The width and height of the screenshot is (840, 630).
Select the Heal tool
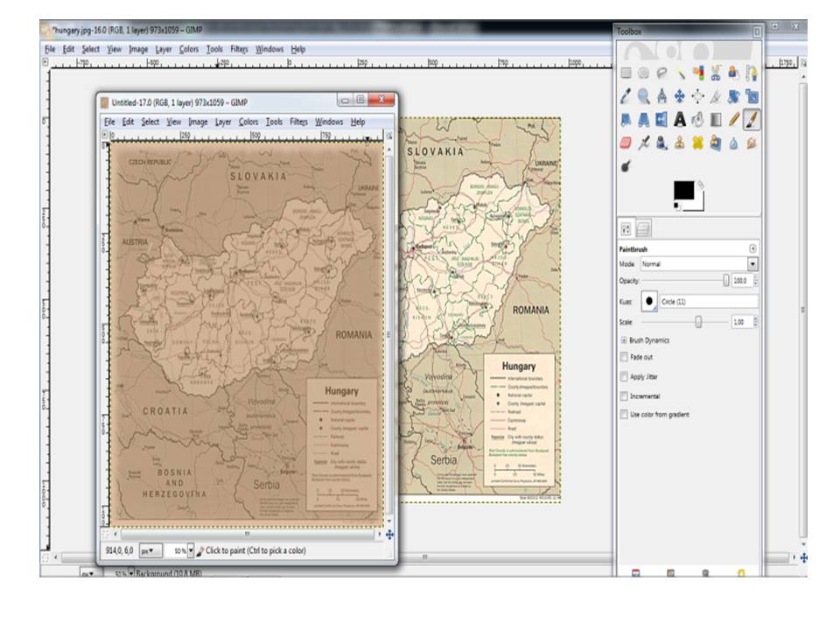click(698, 143)
